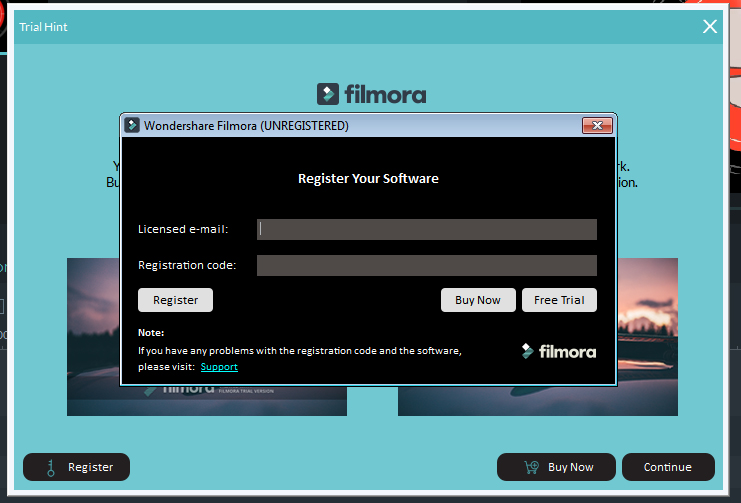Viewport: 741px width, 503px height.
Task: Click the Register button with key icon
Action: pyautogui.click(x=76, y=467)
